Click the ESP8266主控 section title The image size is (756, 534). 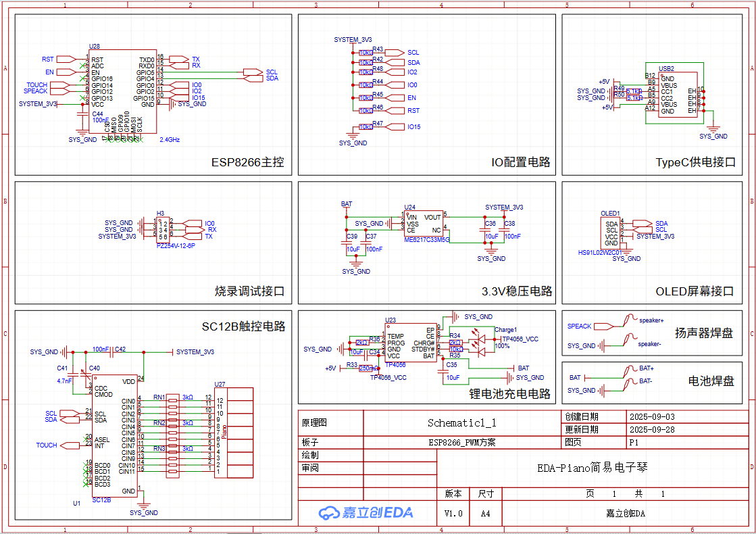pyautogui.click(x=247, y=162)
